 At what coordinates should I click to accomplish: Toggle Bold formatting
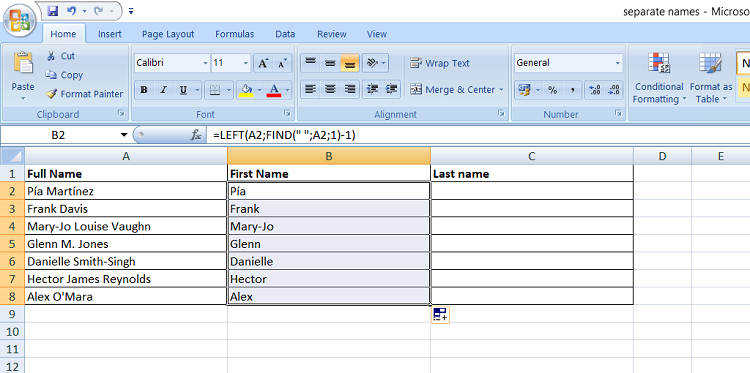point(144,89)
